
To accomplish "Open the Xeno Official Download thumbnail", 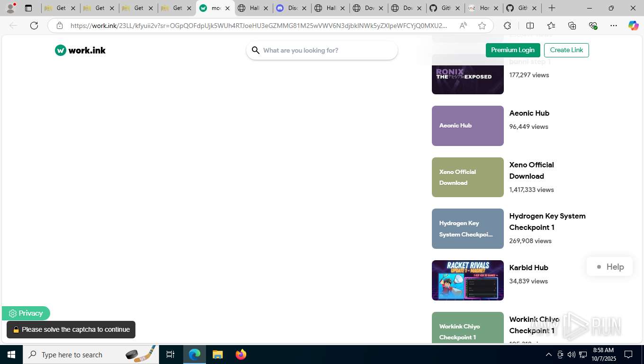I will (468, 177).
